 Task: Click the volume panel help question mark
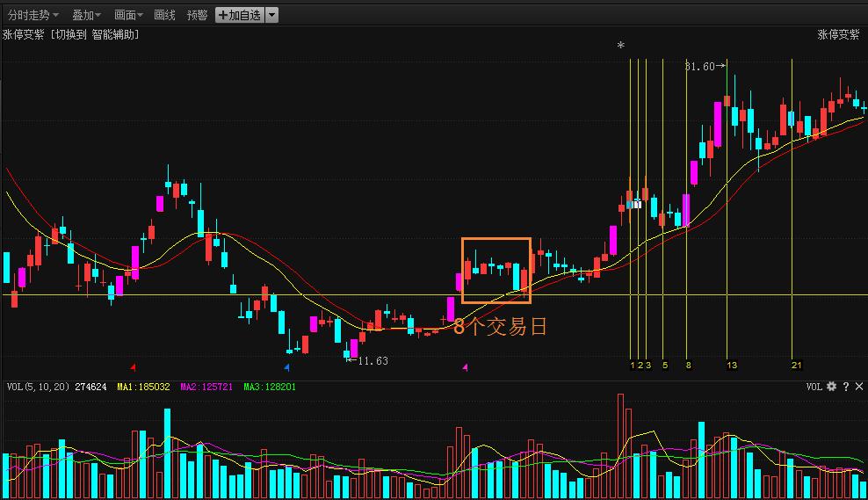tap(846, 387)
